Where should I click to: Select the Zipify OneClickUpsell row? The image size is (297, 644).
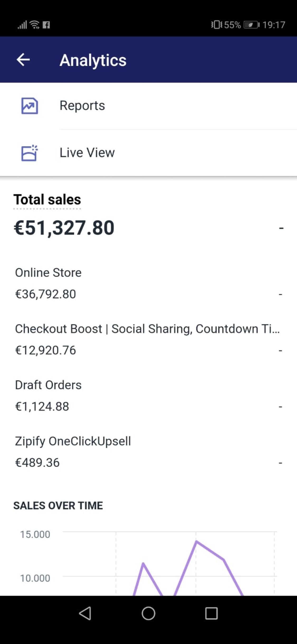(148, 452)
